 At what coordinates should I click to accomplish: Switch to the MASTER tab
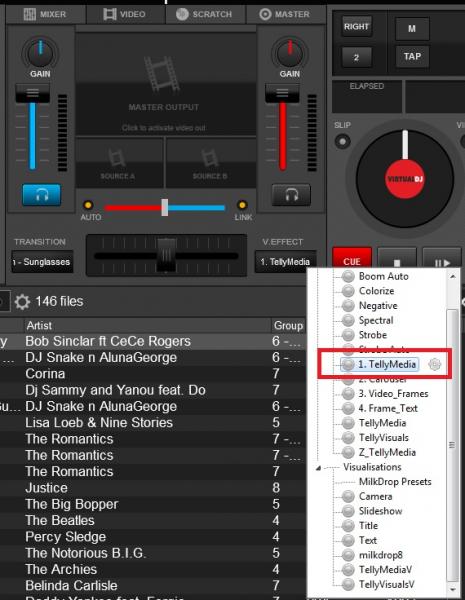click(x=284, y=14)
